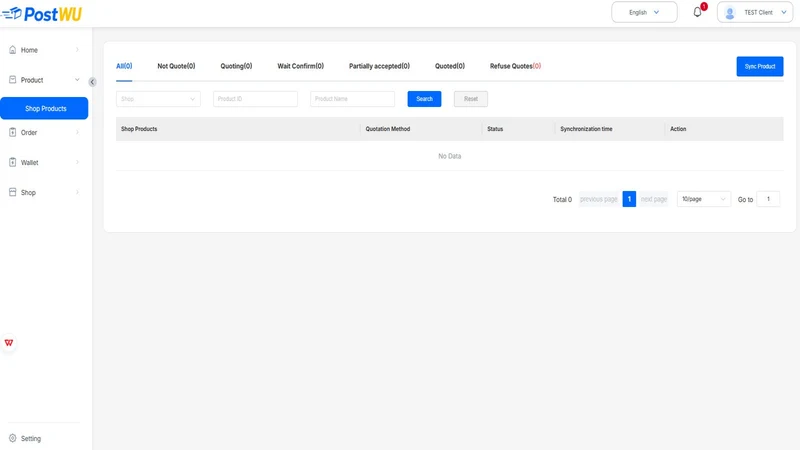Open the 10/page size dropdown

704,199
